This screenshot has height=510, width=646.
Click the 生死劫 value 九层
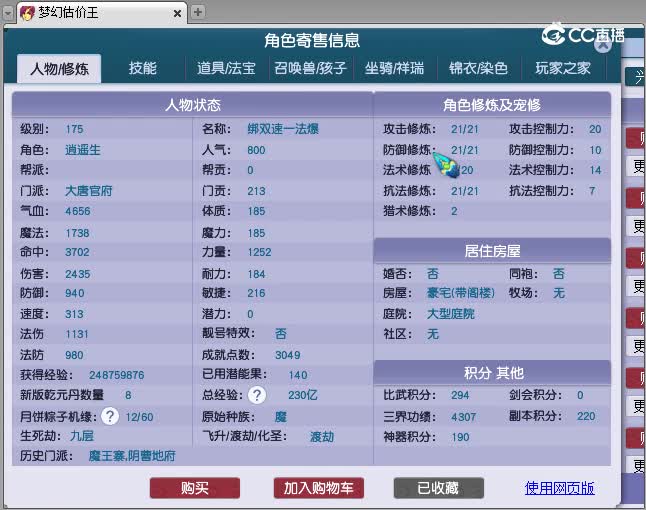coord(82,436)
